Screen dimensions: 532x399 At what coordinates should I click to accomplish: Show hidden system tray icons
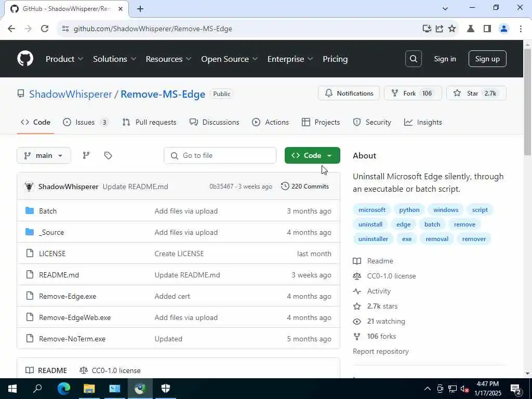click(428, 389)
